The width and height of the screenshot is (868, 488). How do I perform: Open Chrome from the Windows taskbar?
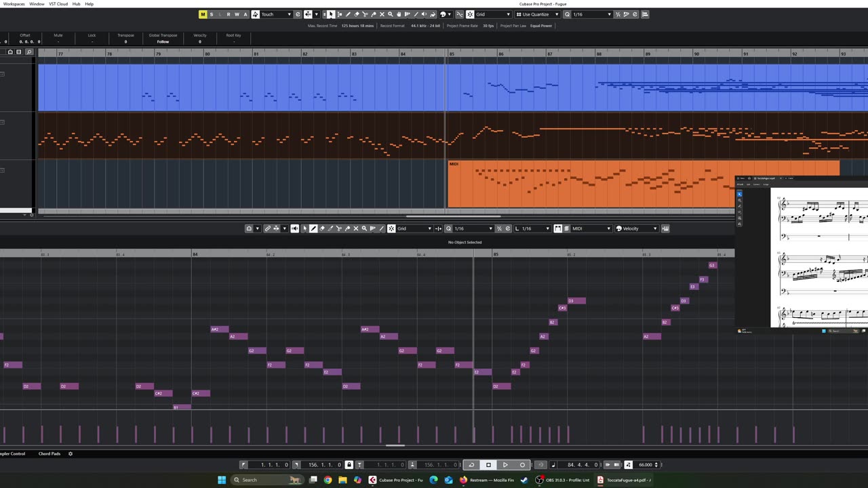(x=328, y=480)
